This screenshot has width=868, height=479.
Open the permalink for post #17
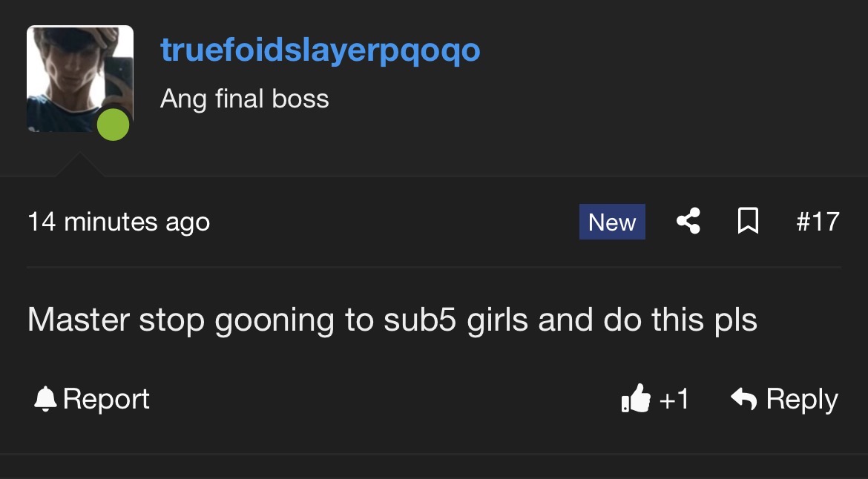coord(818,222)
